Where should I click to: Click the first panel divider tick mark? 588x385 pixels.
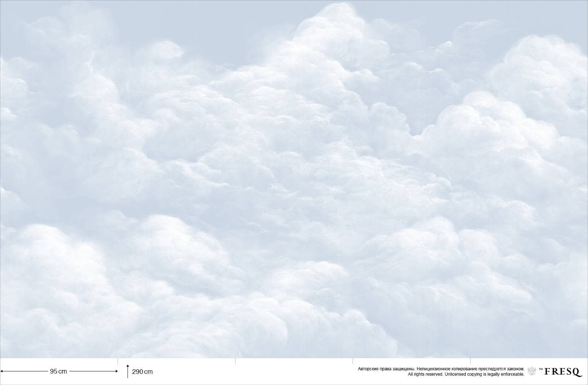[118, 361]
